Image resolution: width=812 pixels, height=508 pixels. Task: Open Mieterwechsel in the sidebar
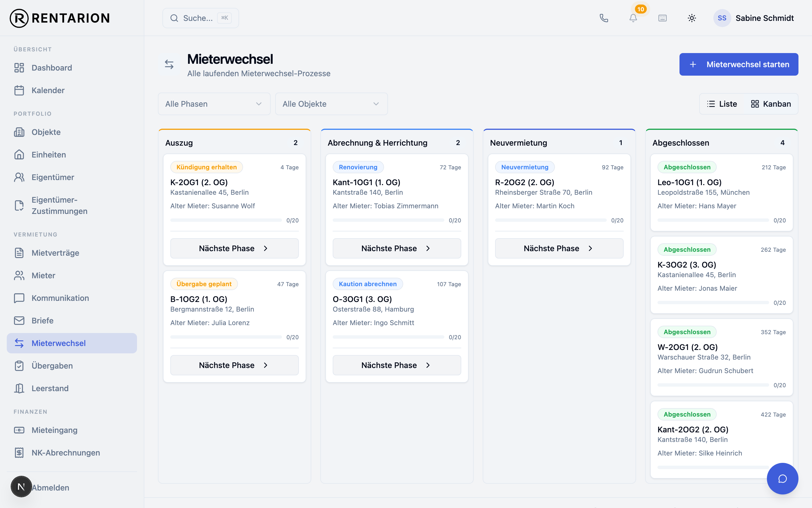(x=72, y=343)
